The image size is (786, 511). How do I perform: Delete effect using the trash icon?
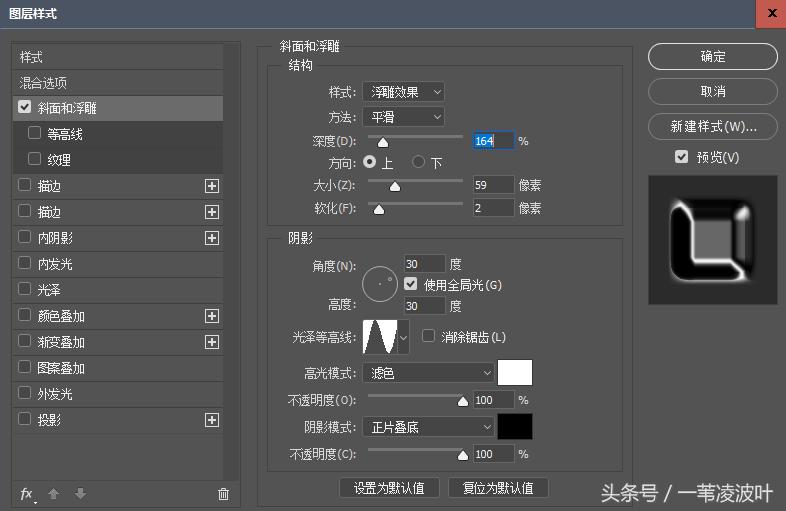tap(224, 494)
